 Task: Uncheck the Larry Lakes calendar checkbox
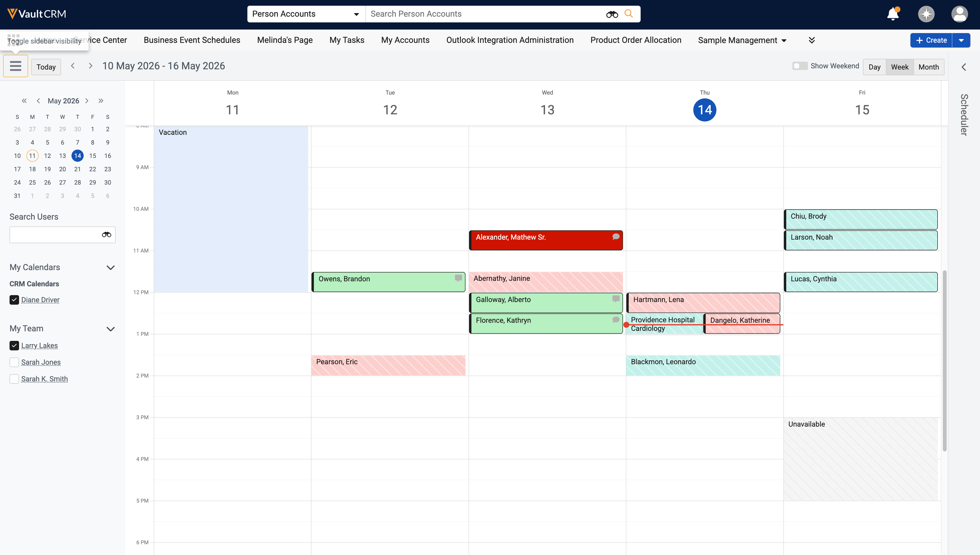(14, 345)
